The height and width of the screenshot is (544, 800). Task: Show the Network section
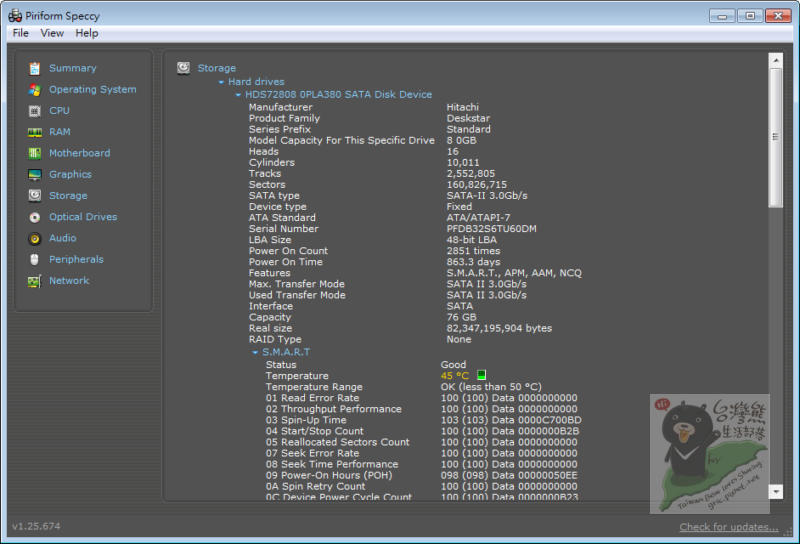69,281
